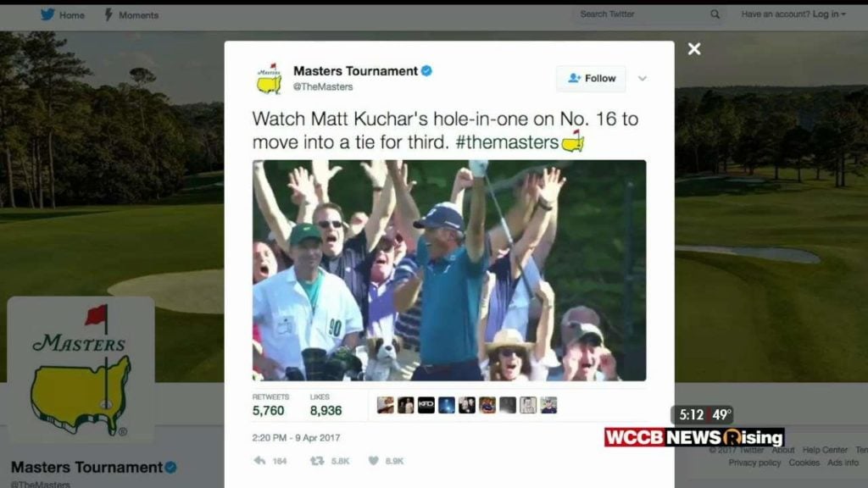Open the @TheMasters handle link
This screenshot has height=488, width=868.
pyautogui.click(x=323, y=87)
